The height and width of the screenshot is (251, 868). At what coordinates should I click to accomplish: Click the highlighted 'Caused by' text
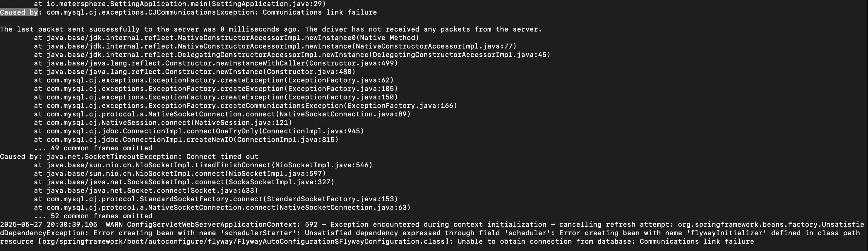tap(19, 12)
